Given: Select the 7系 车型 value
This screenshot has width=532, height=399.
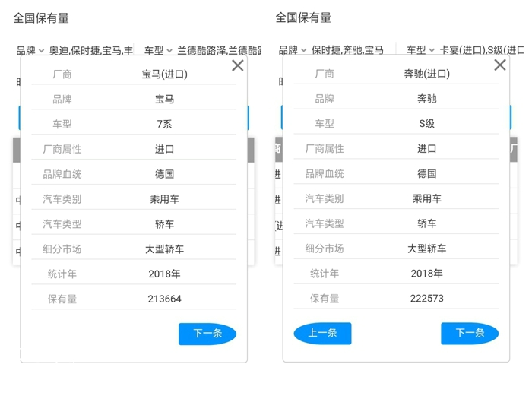Looking at the screenshot, I should coord(165,124).
